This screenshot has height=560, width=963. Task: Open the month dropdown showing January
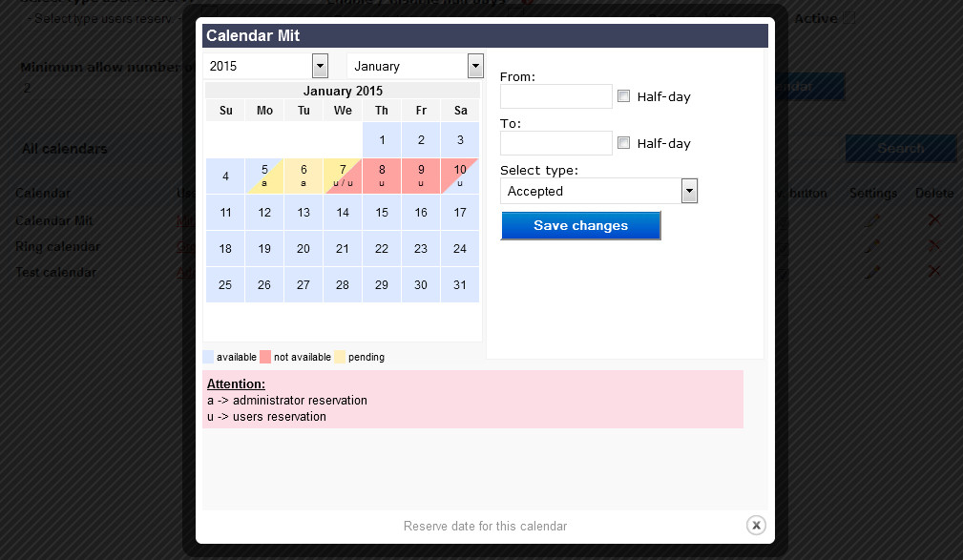475,66
